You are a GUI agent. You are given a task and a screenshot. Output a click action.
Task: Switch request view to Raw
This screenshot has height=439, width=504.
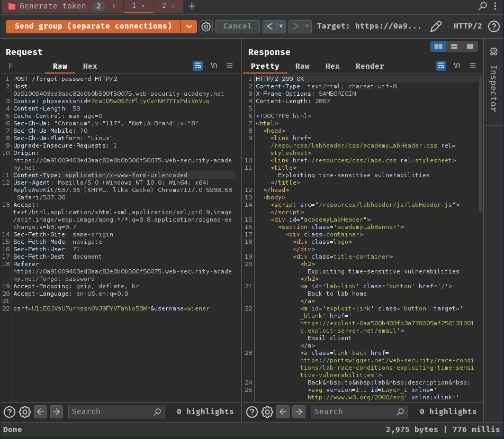click(x=60, y=66)
